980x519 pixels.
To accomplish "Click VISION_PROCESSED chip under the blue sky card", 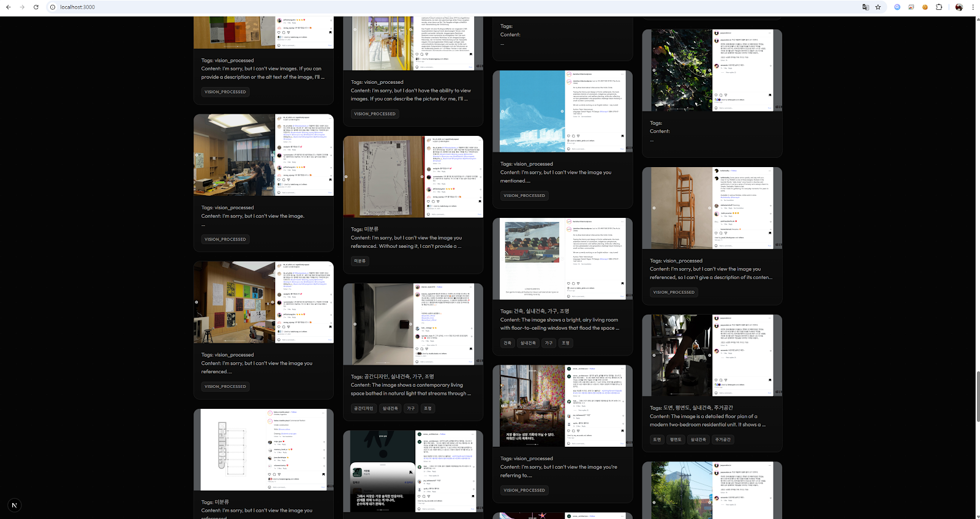I will [x=524, y=196].
